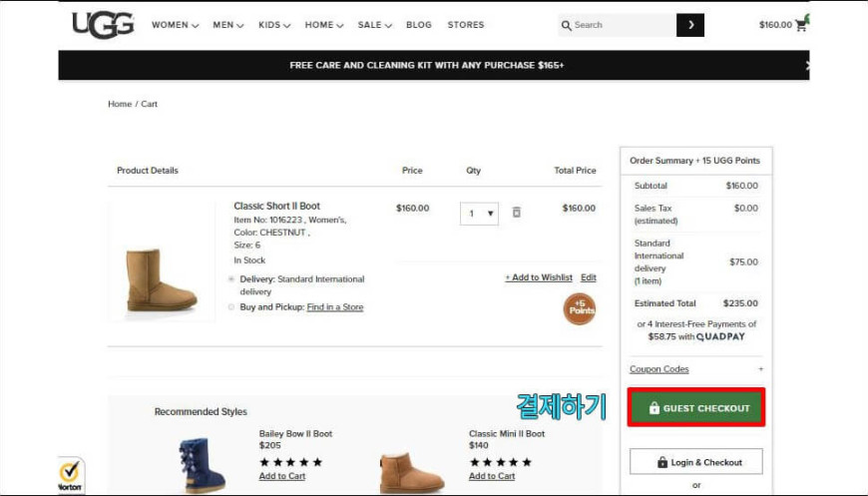Add Classic Mini II Boot to cart
Screen dimensions: 868x496
(x=492, y=476)
